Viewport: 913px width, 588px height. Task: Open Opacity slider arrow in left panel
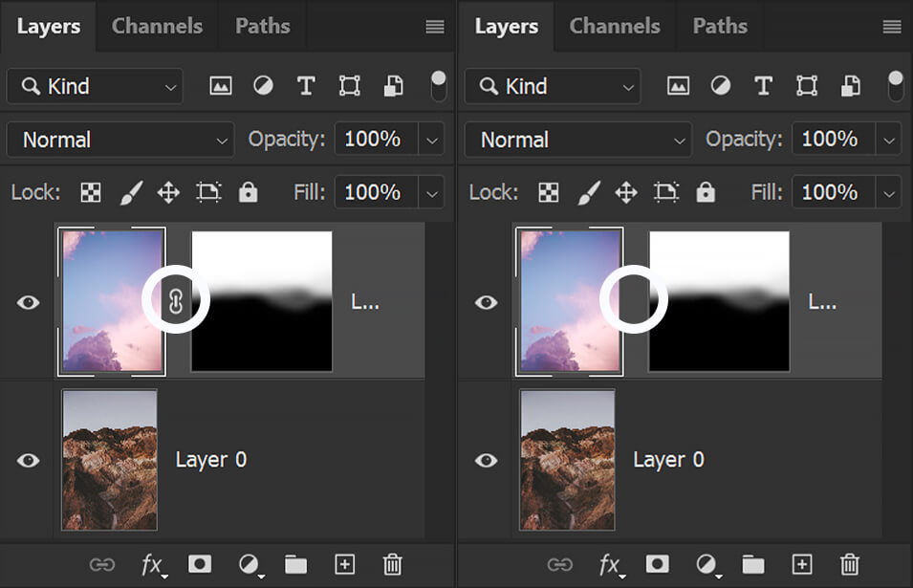[432, 140]
